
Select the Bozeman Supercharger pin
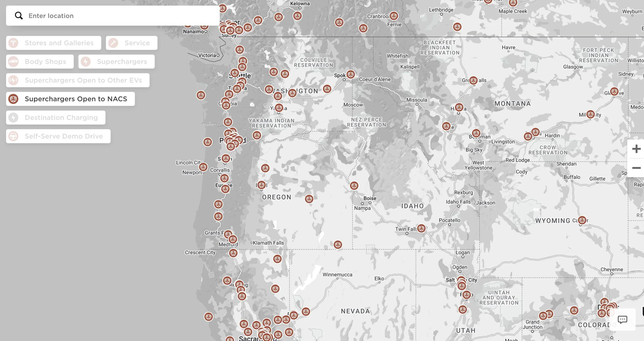[476, 133]
